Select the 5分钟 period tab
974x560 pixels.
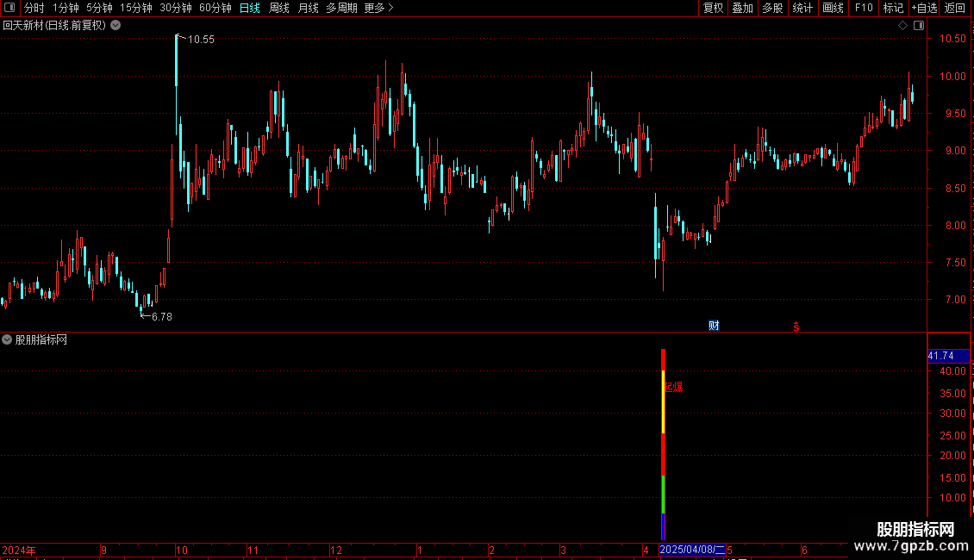[x=99, y=8]
